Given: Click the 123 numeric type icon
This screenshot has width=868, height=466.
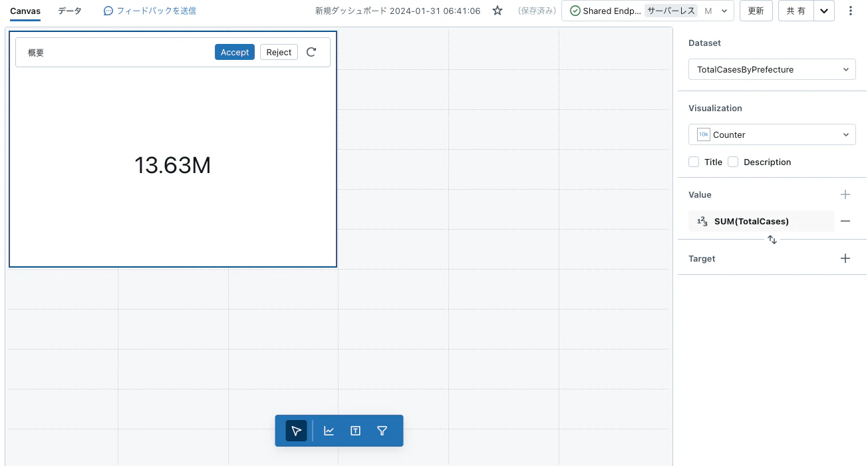Looking at the screenshot, I should tap(702, 221).
